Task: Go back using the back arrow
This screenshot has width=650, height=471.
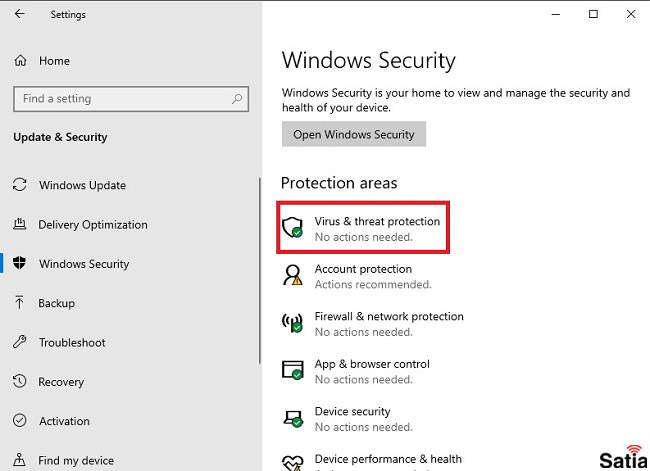Action: click(x=19, y=14)
